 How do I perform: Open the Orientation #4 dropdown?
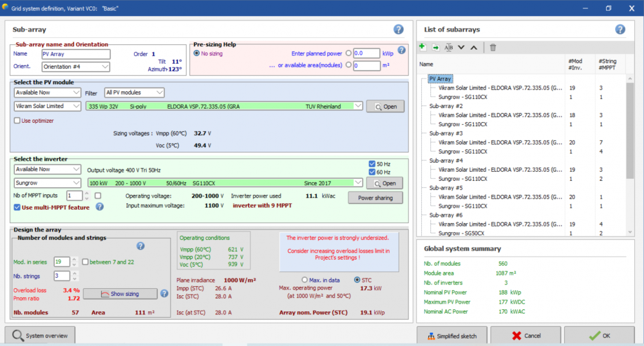tap(76, 66)
